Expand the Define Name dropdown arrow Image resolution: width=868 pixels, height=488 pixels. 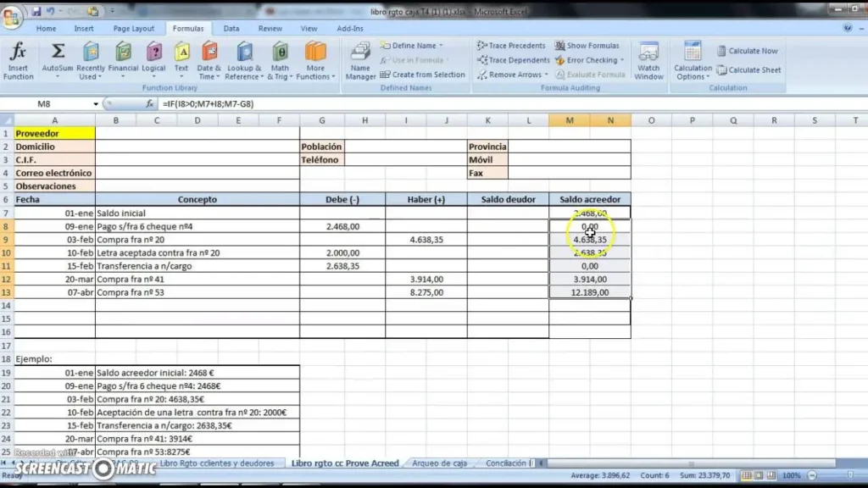pyautogui.click(x=442, y=46)
